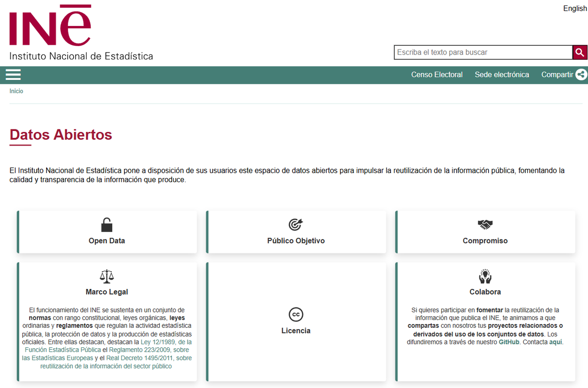Click the Datos Abiertos heading

coord(61,134)
